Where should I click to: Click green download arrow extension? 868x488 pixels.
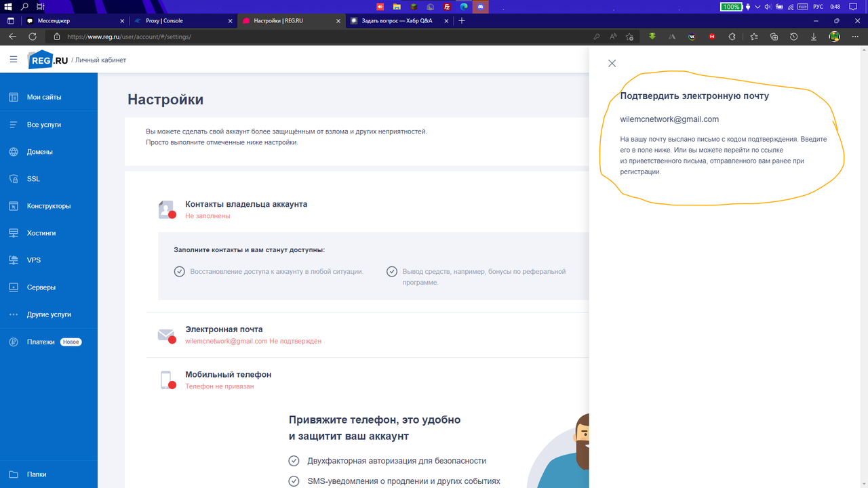click(652, 37)
